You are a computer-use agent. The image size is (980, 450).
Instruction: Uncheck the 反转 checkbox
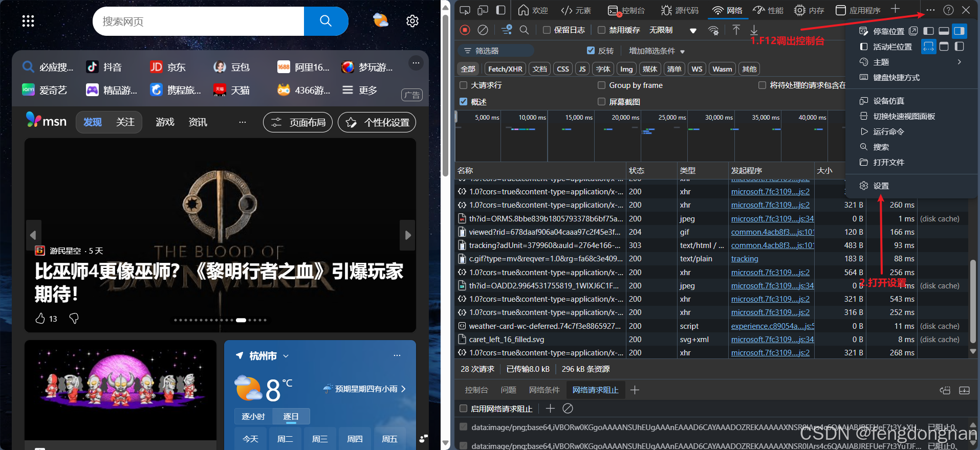click(591, 51)
